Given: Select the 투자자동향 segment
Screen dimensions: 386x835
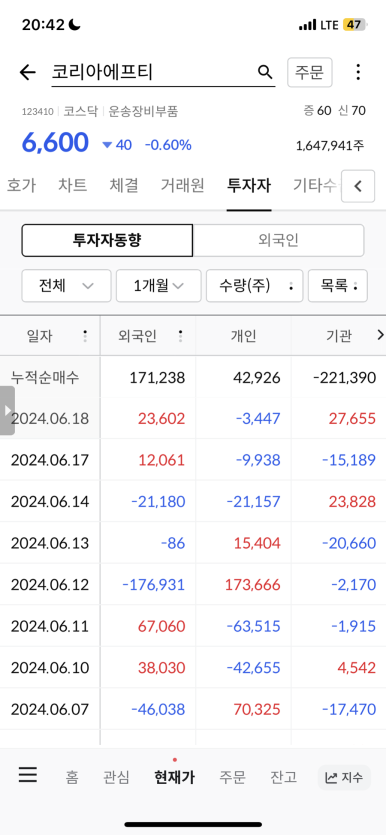Looking at the screenshot, I should click(107, 240).
